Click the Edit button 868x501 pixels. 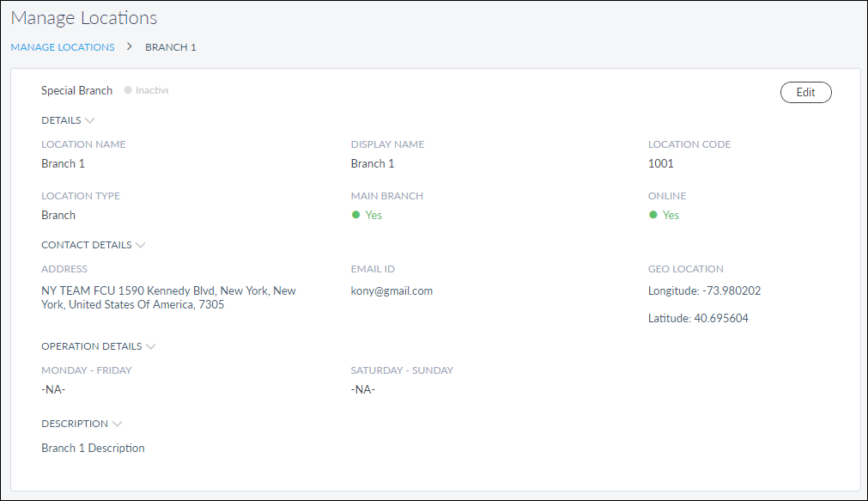pos(805,93)
